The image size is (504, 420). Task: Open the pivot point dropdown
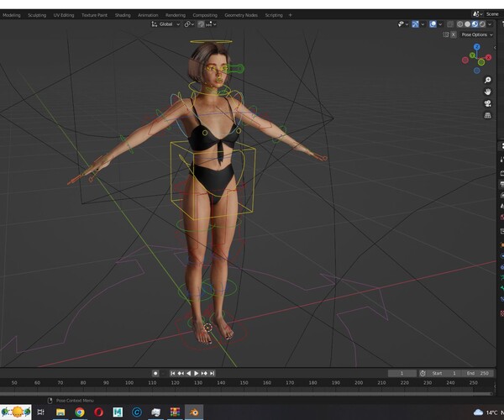[x=189, y=24]
